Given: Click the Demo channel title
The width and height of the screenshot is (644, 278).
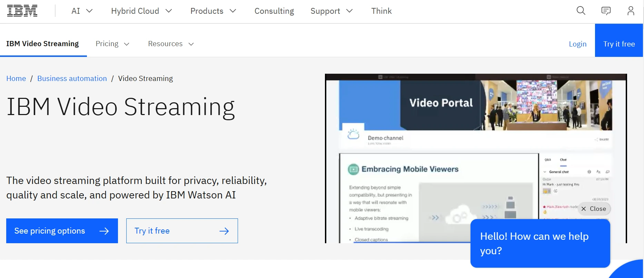Looking at the screenshot, I should [x=385, y=138].
